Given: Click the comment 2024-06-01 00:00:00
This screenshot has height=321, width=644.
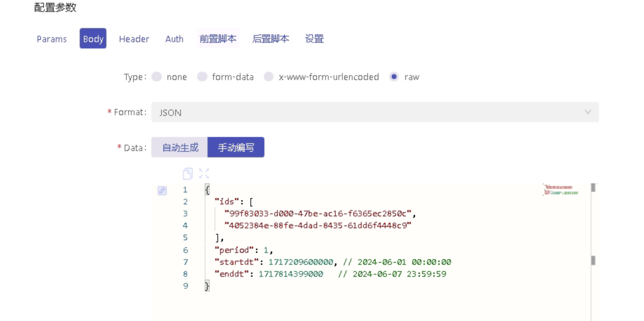Looking at the screenshot, I should 397,262.
